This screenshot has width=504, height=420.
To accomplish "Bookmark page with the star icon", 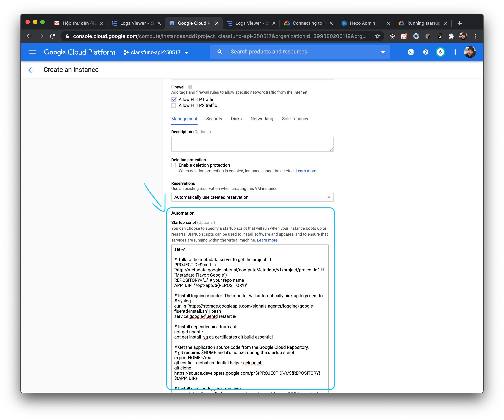I will click(x=378, y=36).
